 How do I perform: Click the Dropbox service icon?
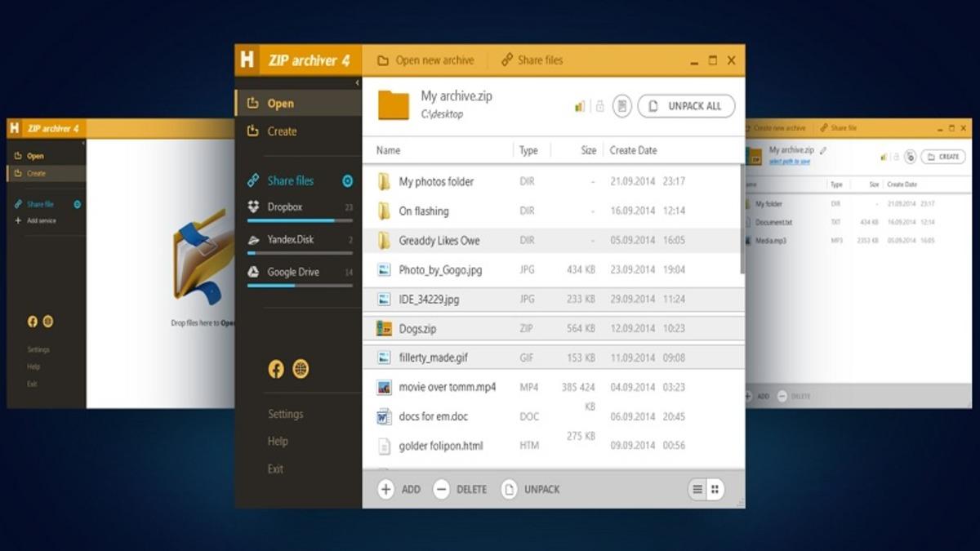(x=253, y=207)
